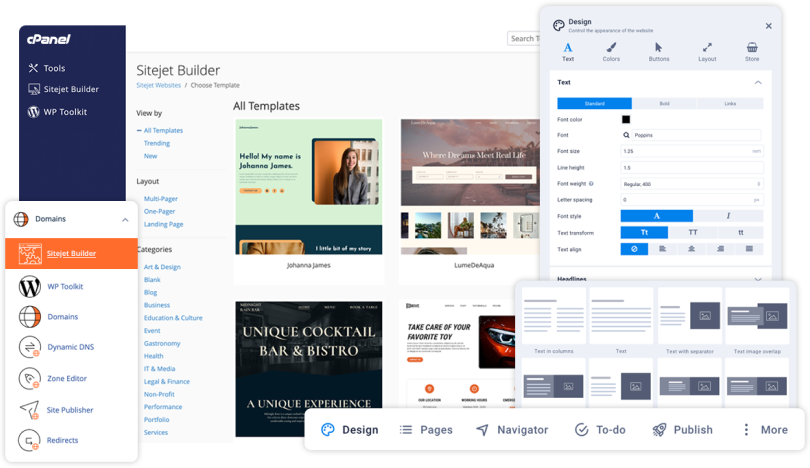Click the Font color black swatch
The image size is (810, 468).
click(x=626, y=120)
